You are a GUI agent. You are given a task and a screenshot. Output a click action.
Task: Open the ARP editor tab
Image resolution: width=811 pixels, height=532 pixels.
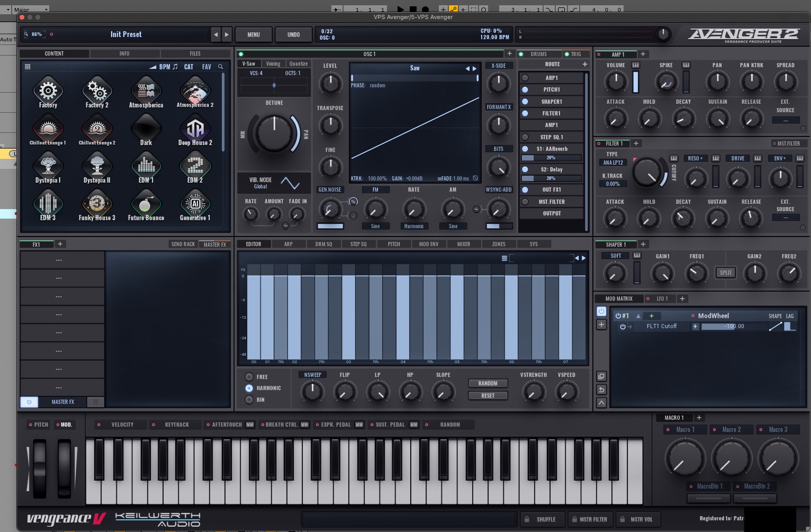288,244
